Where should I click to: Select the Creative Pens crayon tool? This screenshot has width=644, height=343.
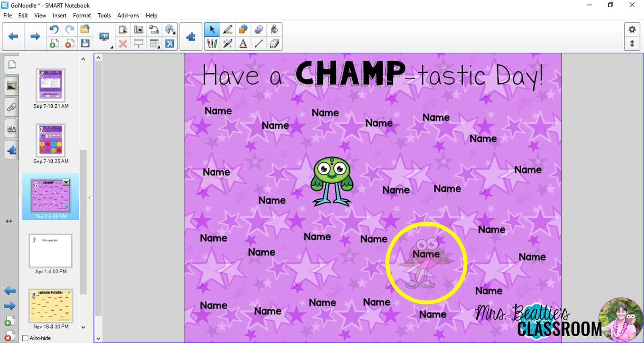pos(212,43)
